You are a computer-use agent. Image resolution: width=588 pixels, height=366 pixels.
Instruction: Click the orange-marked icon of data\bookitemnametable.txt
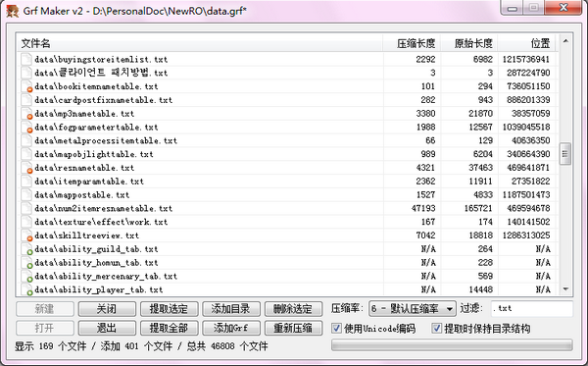click(x=26, y=86)
